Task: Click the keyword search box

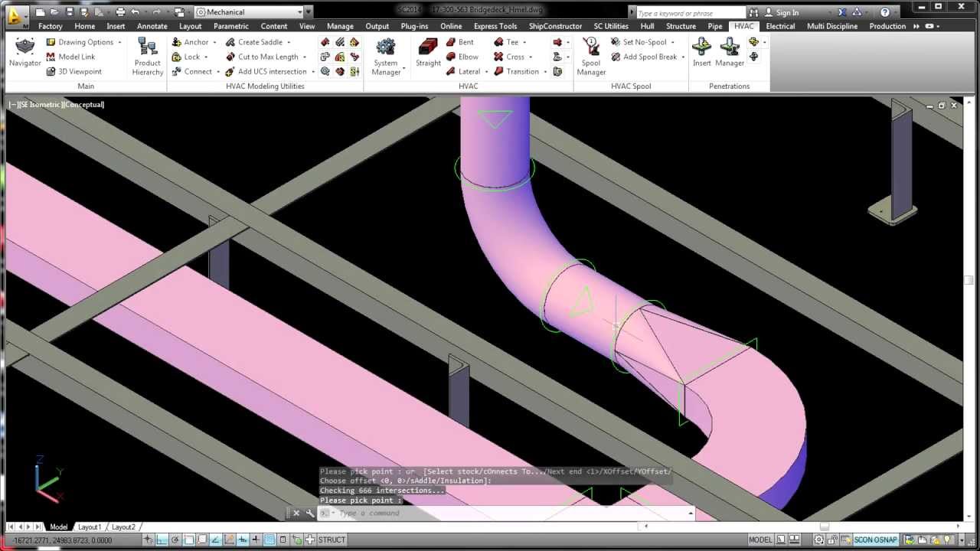Action: (x=690, y=12)
